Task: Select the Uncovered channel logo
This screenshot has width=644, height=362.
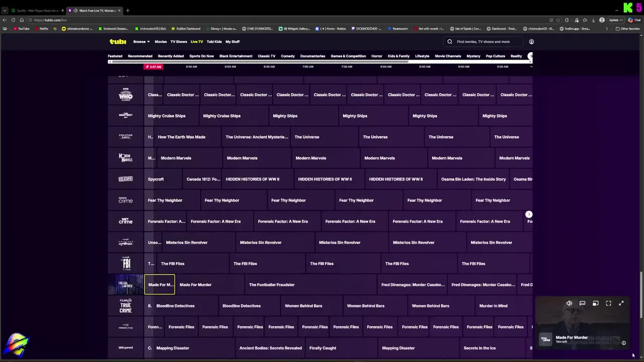Action: pos(126,348)
